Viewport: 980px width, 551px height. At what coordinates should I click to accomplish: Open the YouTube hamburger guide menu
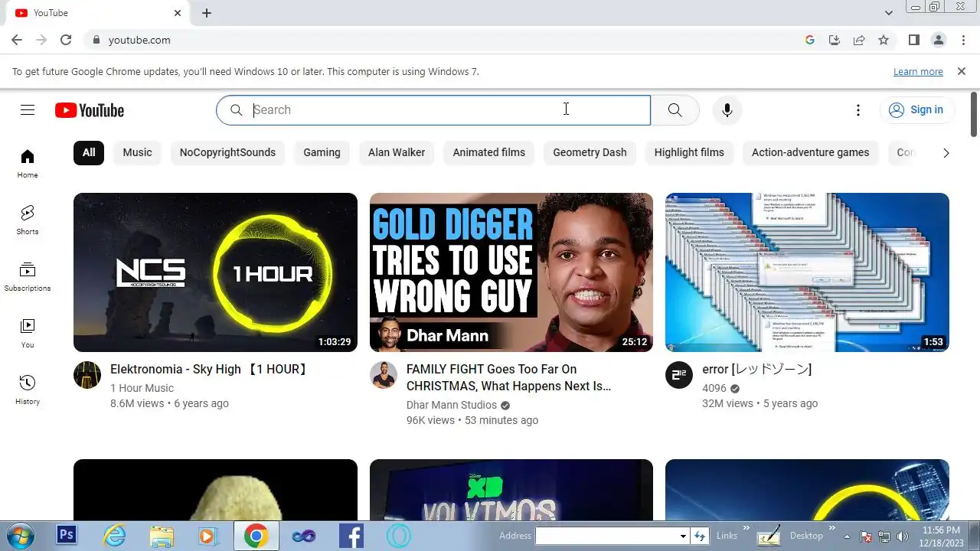28,110
